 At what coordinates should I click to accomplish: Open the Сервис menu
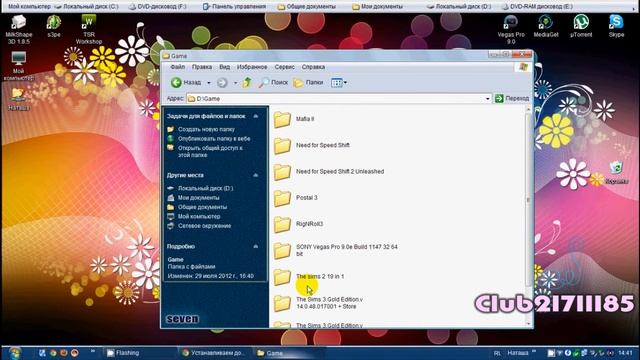click(x=284, y=67)
